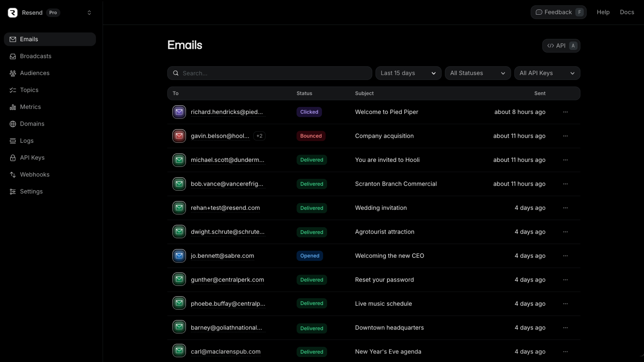This screenshot has width=644, height=362.
Task: Open the All Statuses filter dropdown
Action: pyautogui.click(x=477, y=73)
